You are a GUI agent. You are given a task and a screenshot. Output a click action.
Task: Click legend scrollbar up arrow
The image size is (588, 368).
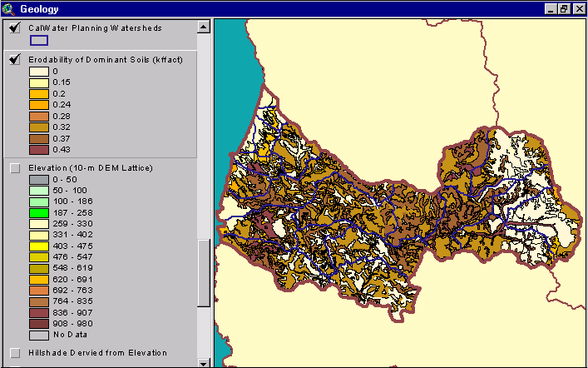(204, 27)
